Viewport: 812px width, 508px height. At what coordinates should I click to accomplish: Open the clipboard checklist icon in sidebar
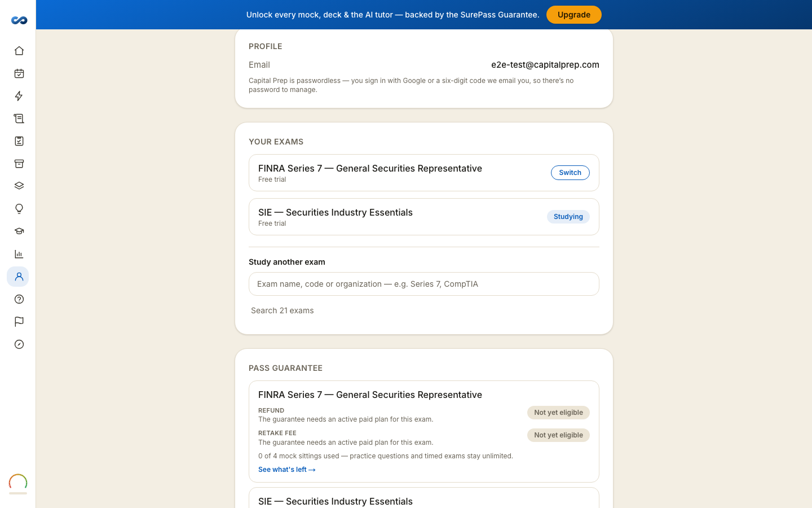(x=19, y=141)
